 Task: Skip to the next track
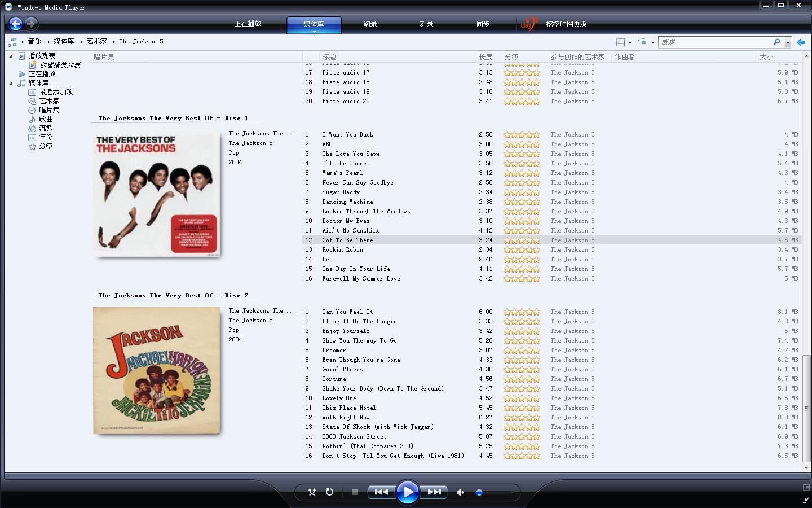pyautogui.click(x=434, y=492)
